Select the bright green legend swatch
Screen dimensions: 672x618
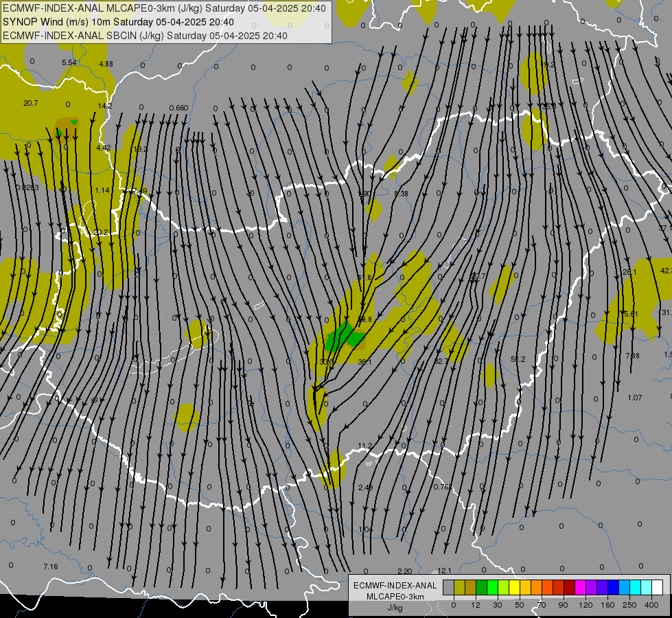tap(492, 587)
